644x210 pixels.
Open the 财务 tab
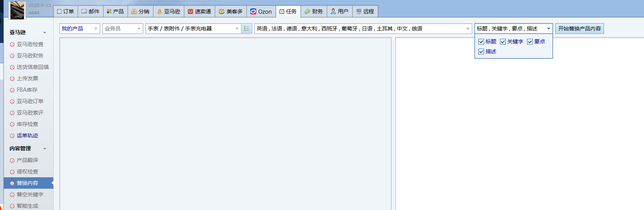coord(314,11)
